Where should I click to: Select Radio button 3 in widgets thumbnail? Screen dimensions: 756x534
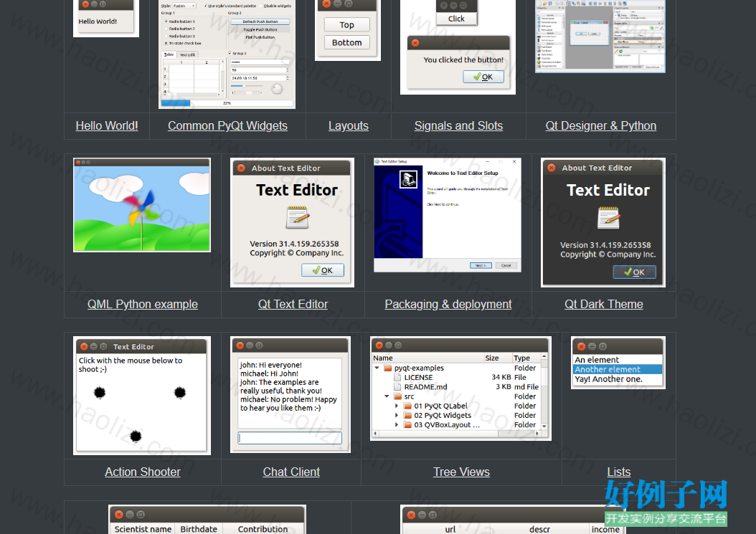tap(180, 36)
